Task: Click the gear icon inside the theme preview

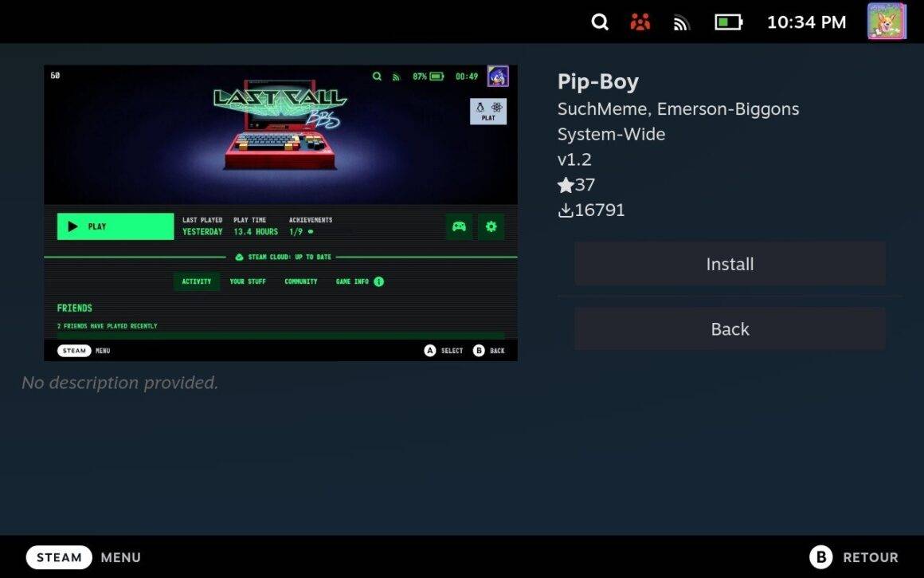Action: pyautogui.click(x=491, y=226)
